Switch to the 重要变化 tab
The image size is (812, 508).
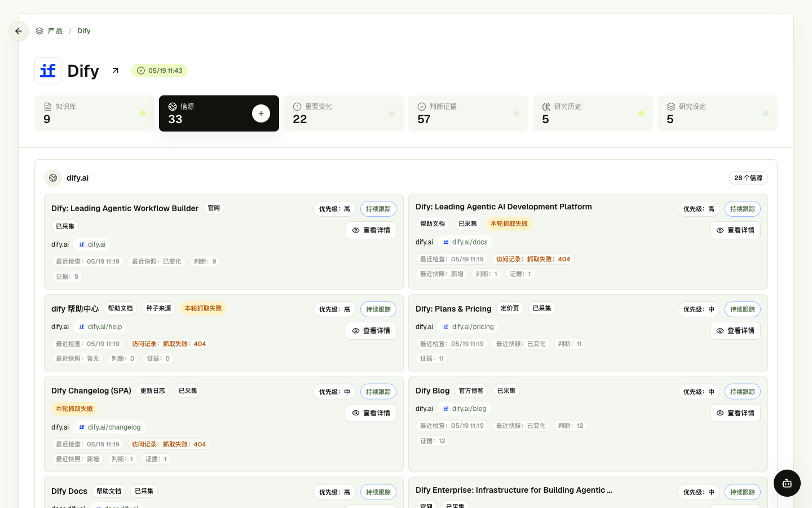[343, 113]
